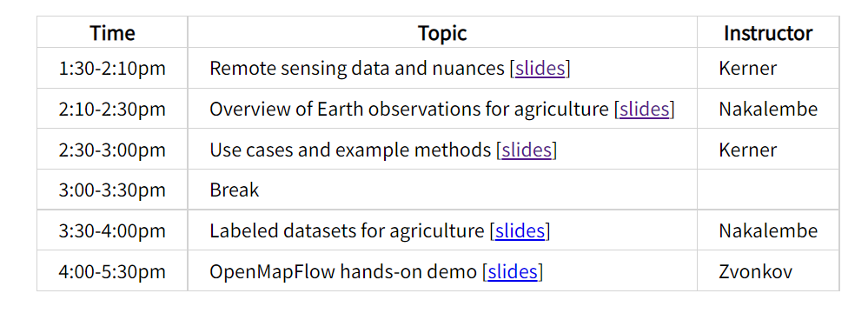Screen dimensions: 868x320
Task: Click the Instructor column header
Action: pyautogui.click(x=768, y=33)
